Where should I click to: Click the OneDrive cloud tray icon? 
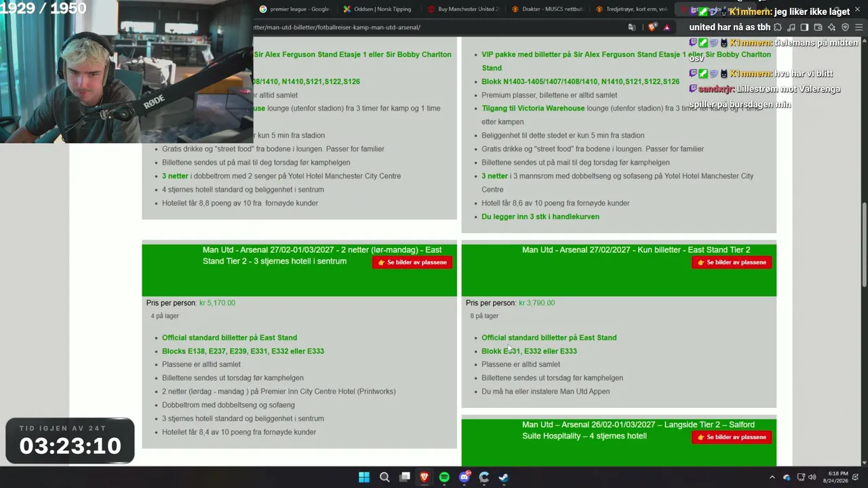(787, 477)
